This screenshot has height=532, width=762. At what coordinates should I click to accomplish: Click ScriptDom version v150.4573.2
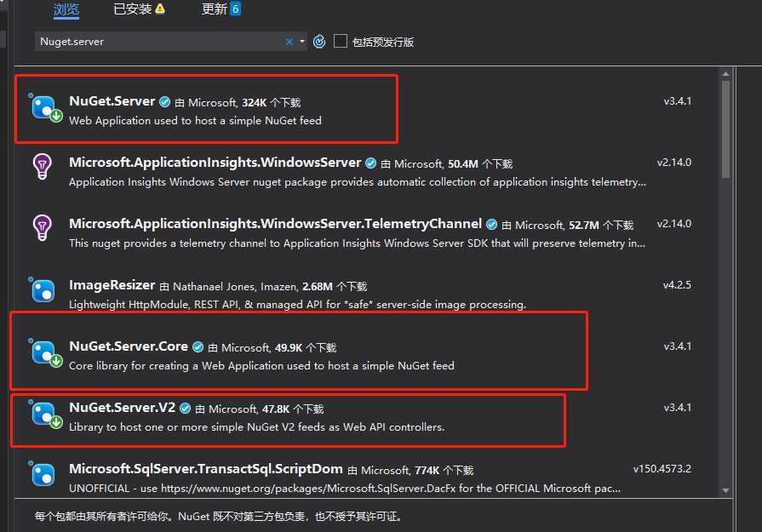[662, 468]
